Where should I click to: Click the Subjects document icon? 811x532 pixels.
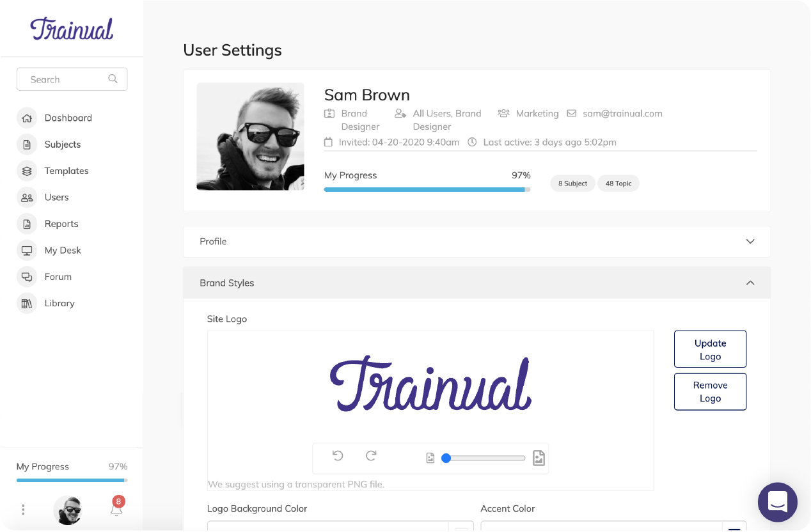[27, 145]
